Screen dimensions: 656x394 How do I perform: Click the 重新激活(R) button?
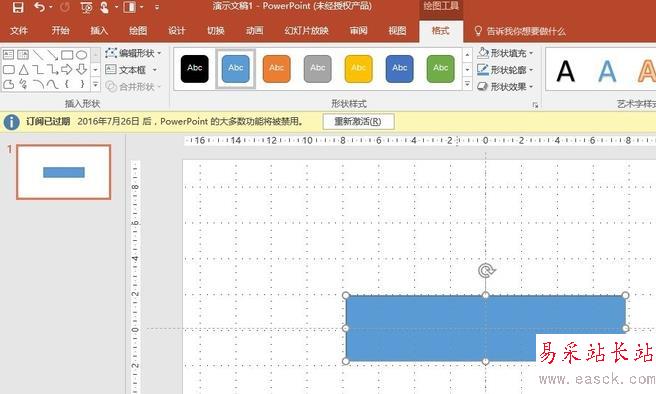(358, 122)
